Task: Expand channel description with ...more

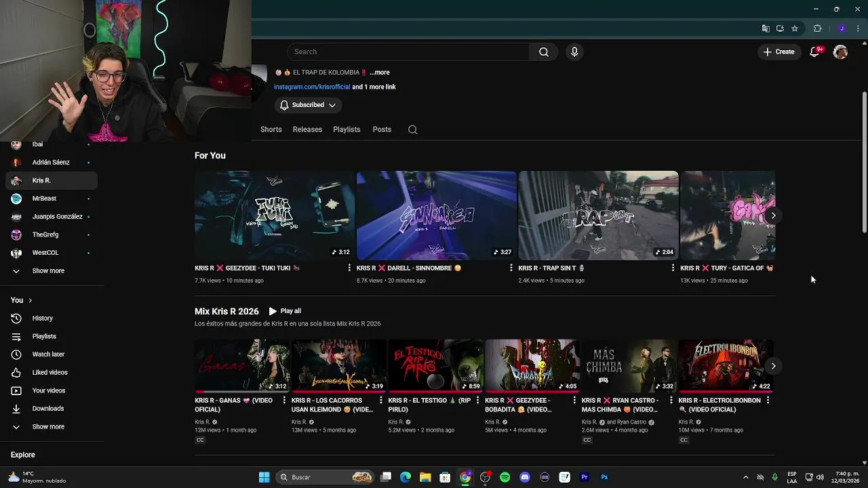Action: (x=380, y=73)
